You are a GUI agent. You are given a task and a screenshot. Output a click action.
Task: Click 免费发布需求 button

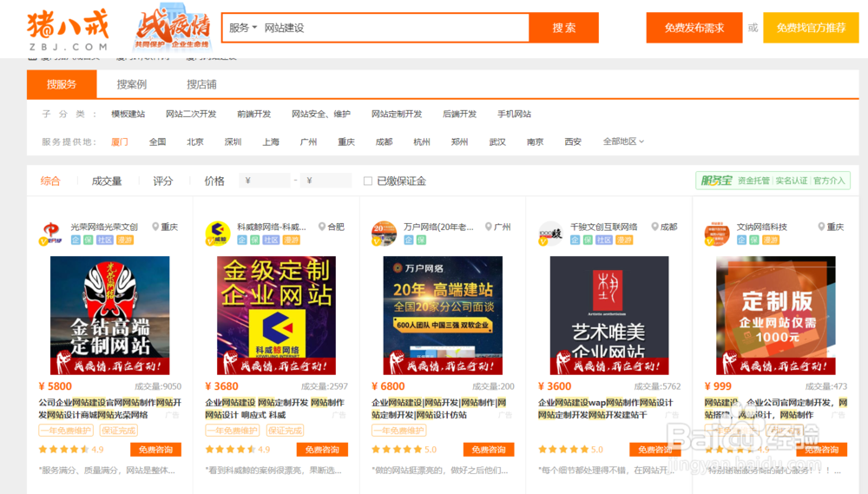(694, 28)
